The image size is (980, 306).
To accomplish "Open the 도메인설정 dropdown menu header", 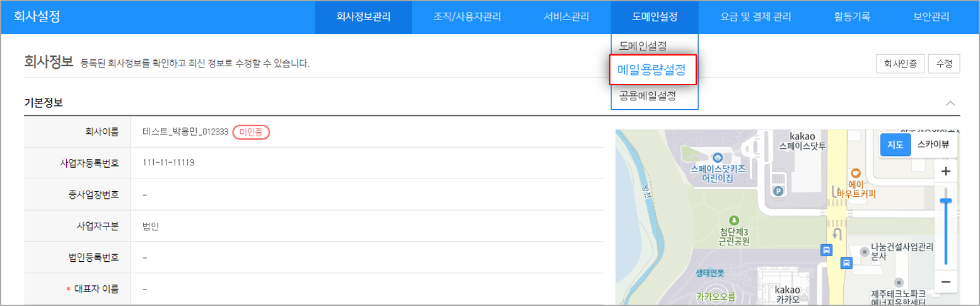I will point(655,17).
